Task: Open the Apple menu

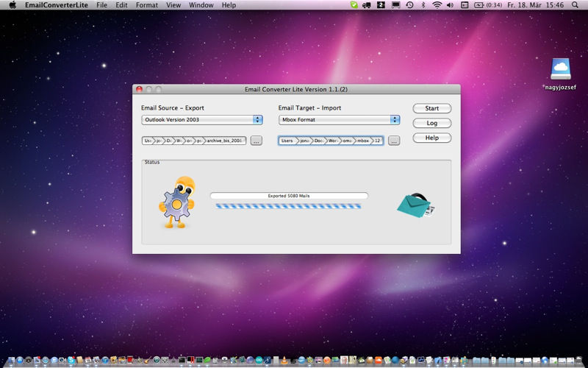Action: [12, 5]
